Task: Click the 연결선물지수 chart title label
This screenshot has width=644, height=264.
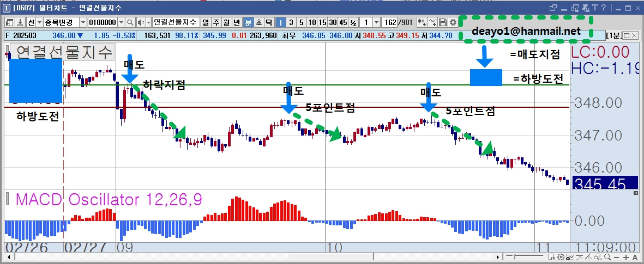Action: click(64, 52)
